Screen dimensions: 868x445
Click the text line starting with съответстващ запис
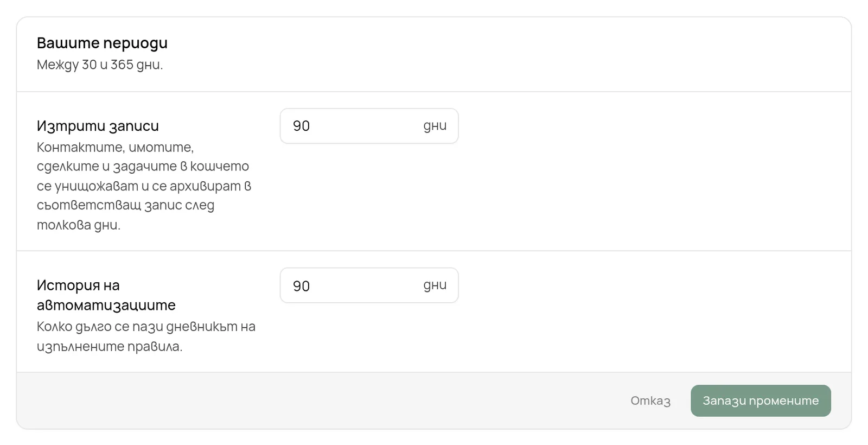pos(125,205)
